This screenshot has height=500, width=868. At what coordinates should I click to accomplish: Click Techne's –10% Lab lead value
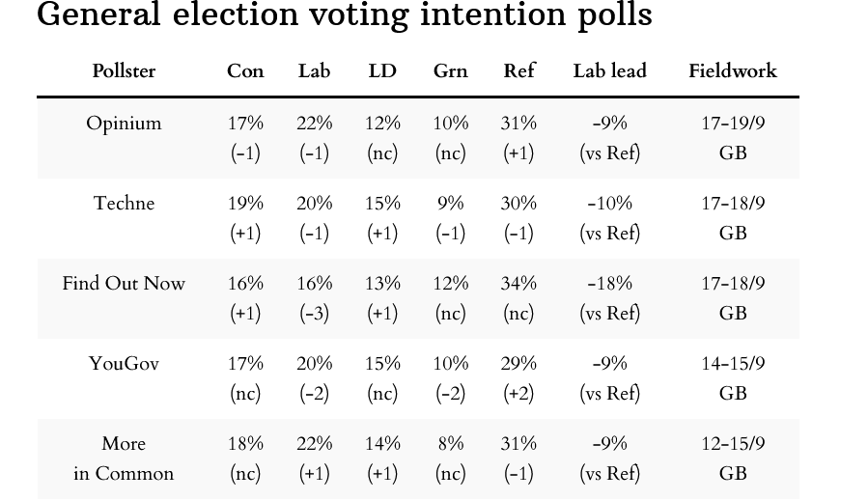click(x=609, y=204)
